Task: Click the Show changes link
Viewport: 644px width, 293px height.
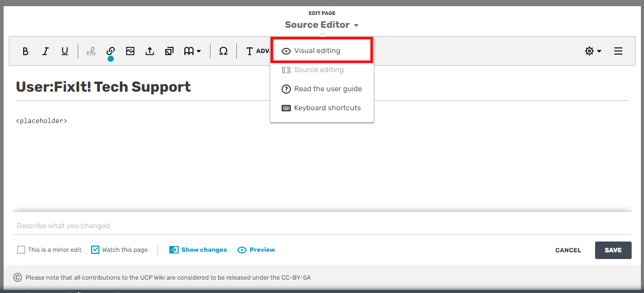Action: point(204,250)
